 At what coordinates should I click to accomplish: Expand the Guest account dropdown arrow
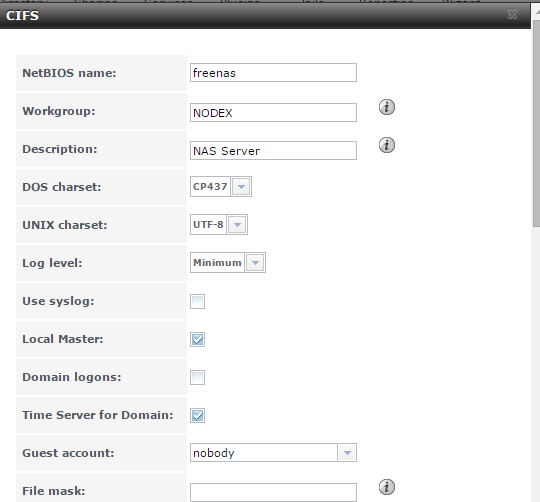point(347,453)
